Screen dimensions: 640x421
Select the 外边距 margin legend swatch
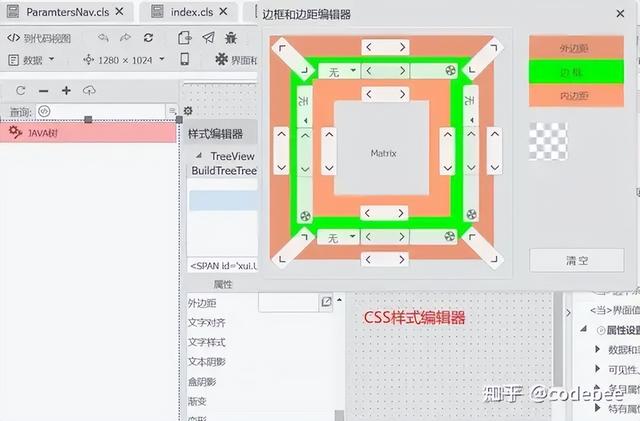pyautogui.click(x=576, y=48)
